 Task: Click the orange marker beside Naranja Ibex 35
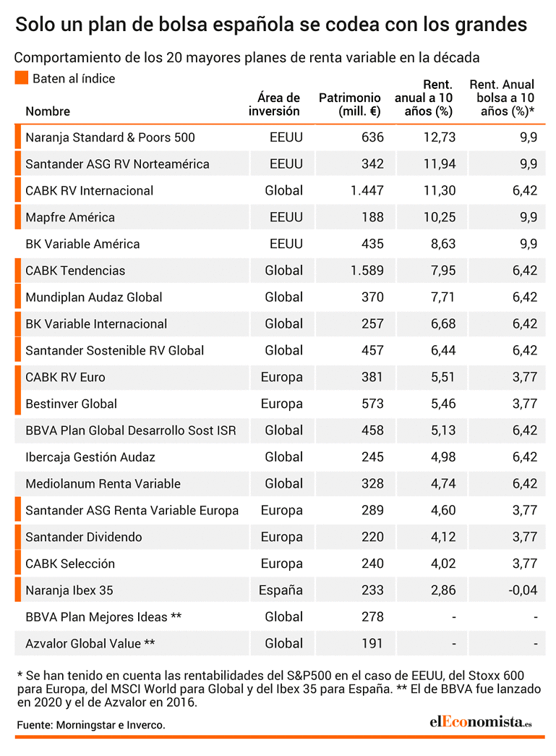point(18,590)
